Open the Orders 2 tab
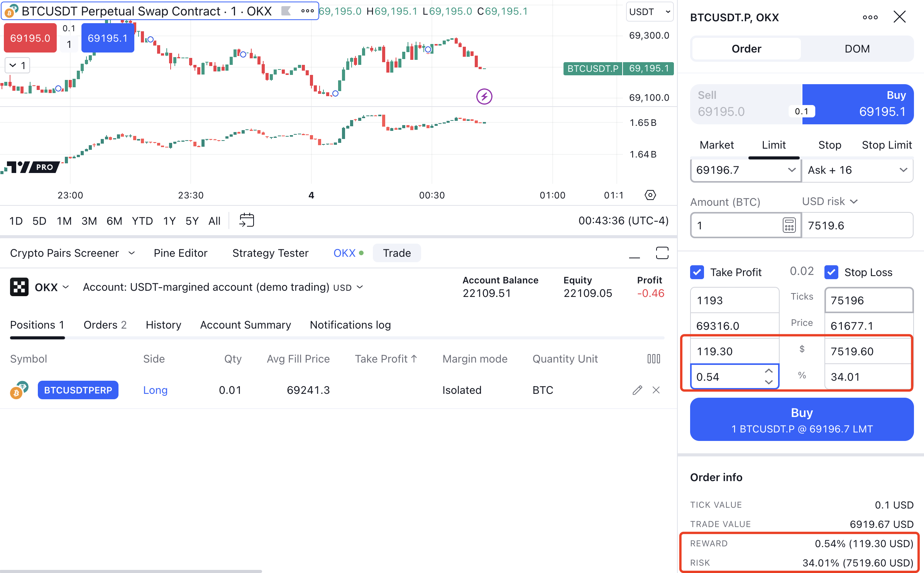The image size is (924, 573). pos(105,325)
